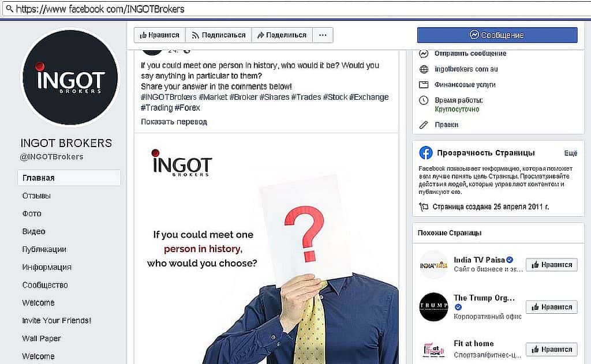
Task: Open the Финансовые услуги category link
Action: [x=465, y=85]
